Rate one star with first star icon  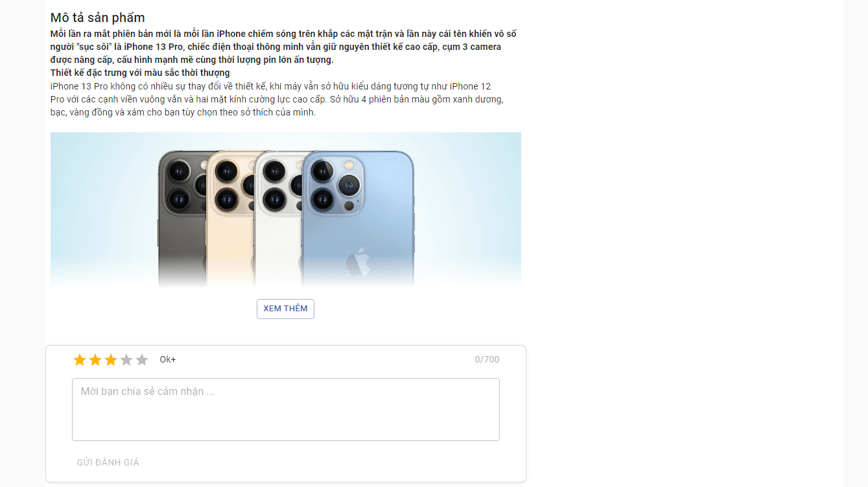(x=80, y=360)
